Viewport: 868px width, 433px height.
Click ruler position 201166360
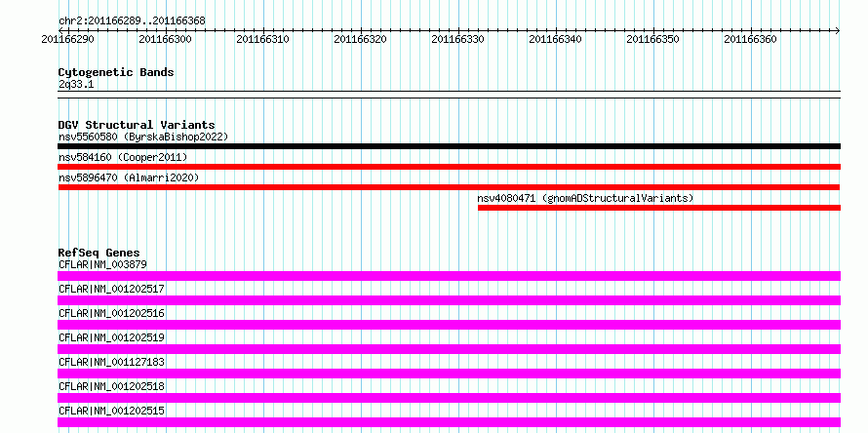(750, 39)
